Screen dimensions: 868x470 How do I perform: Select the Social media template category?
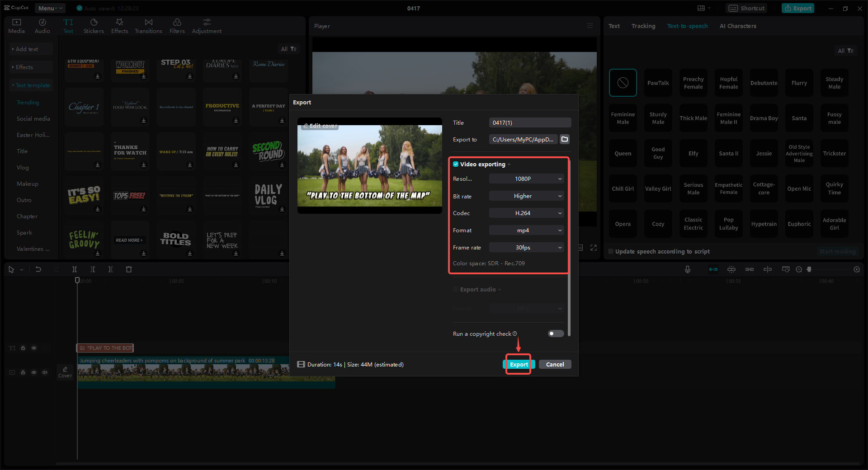pyautogui.click(x=33, y=118)
